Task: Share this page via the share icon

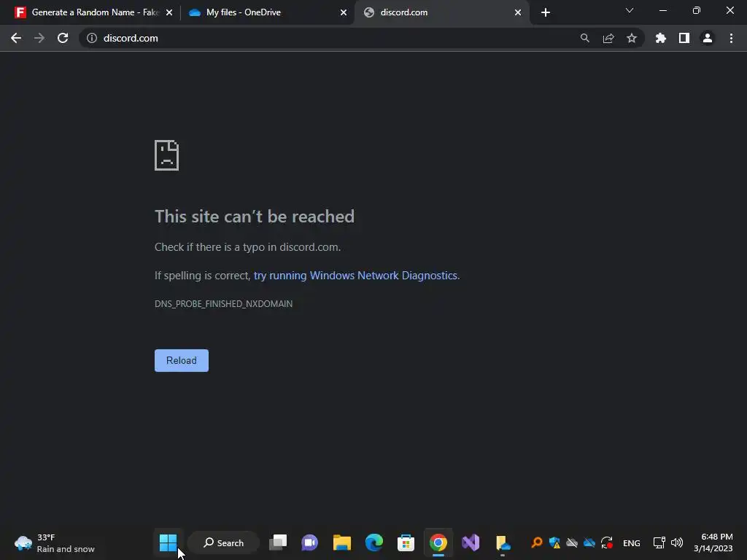Action: pyautogui.click(x=608, y=38)
